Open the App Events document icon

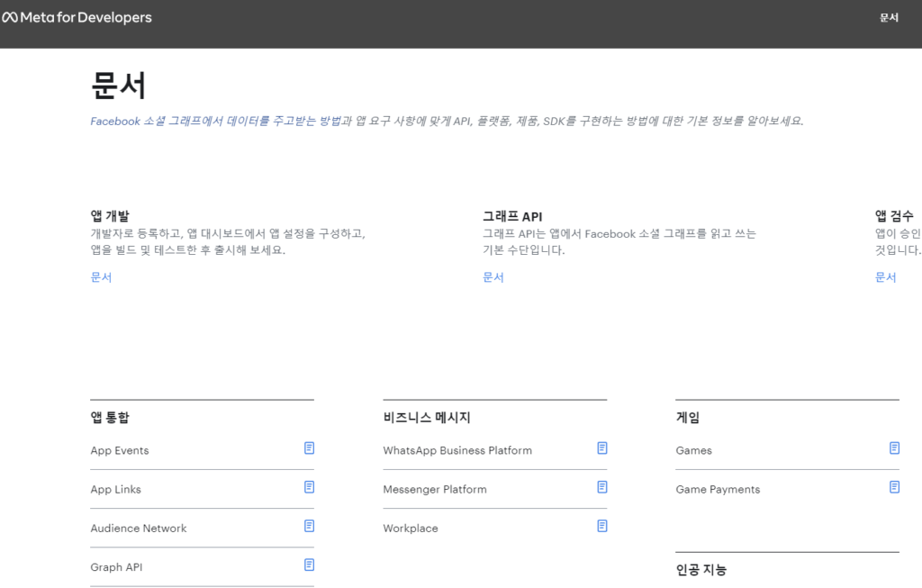310,448
